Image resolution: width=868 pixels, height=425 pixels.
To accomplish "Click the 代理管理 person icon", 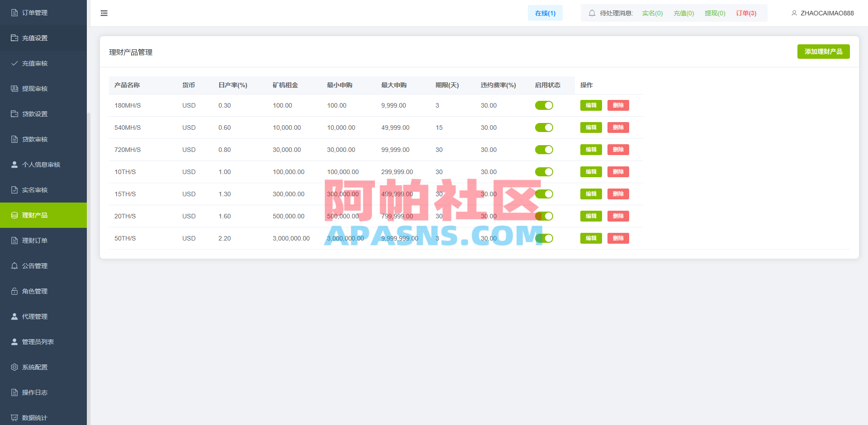I will (x=14, y=316).
